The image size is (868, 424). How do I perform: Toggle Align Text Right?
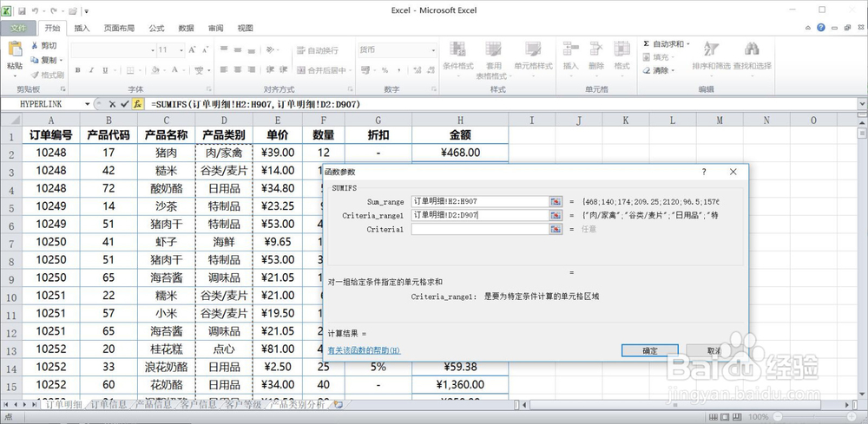[252, 70]
